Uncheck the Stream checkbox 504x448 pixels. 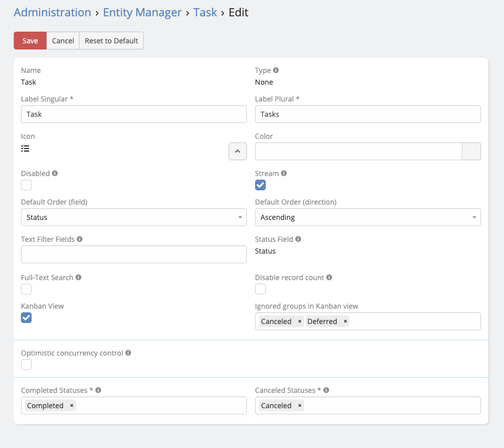[x=261, y=185]
